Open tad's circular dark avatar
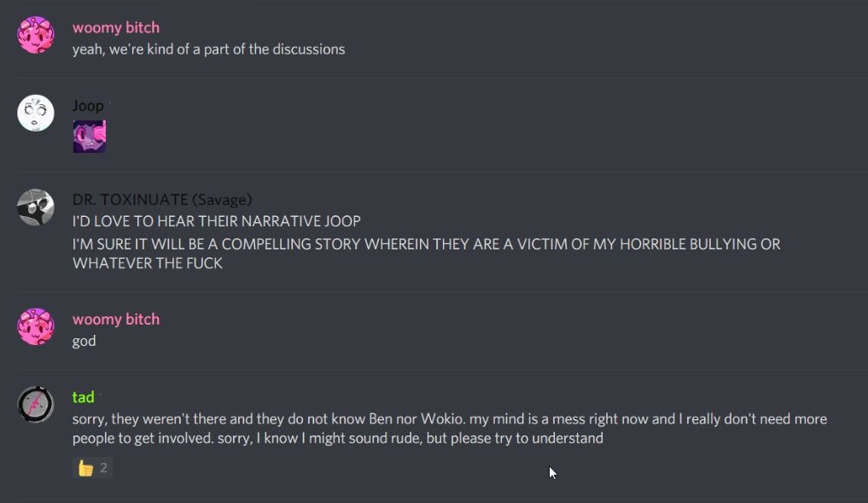The height and width of the screenshot is (503, 868). 36,405
